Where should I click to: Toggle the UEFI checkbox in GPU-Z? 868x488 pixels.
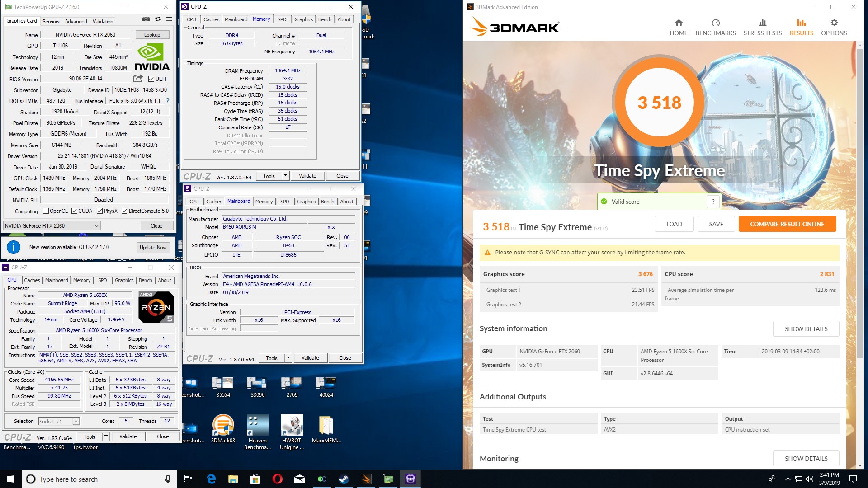(151, 79)
